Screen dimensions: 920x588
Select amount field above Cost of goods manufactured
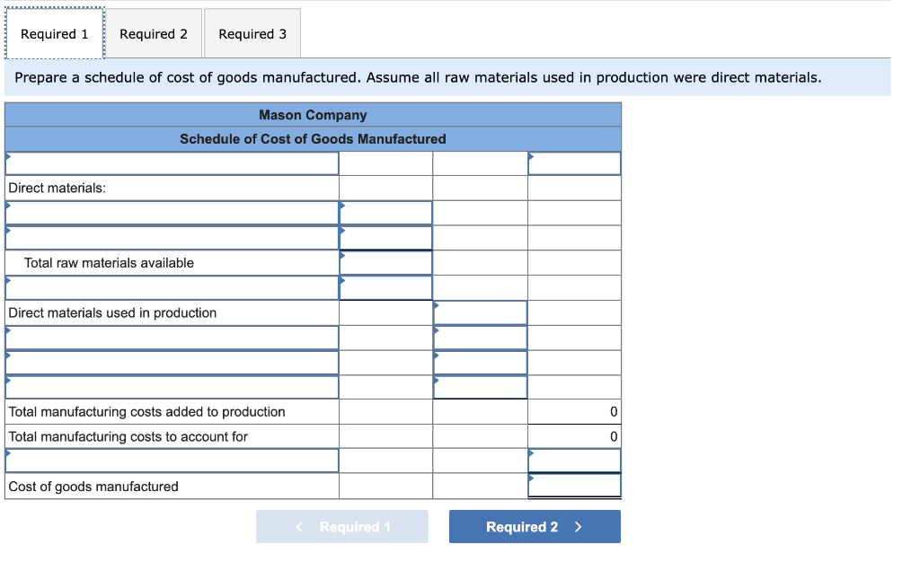pyautogui.click(x=574, y=461)
